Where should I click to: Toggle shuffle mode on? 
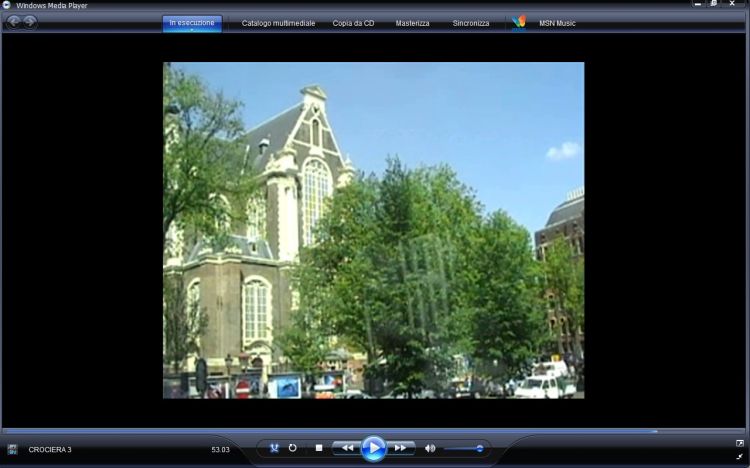pyautogui.click(x=274, y=448)
